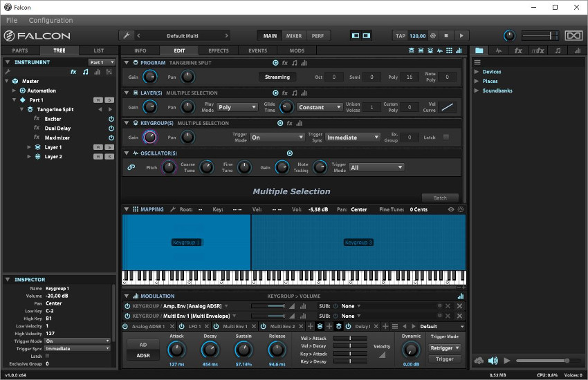
Task: Open the keygroup Trigger Sync Immediate dropdown
Action: 353,137
